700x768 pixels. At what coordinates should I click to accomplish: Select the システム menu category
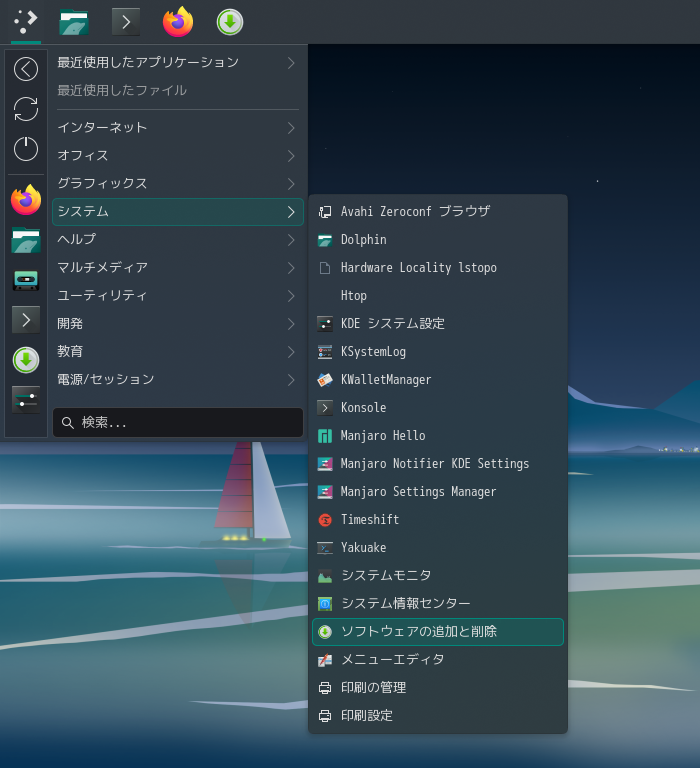click(178, 212)
